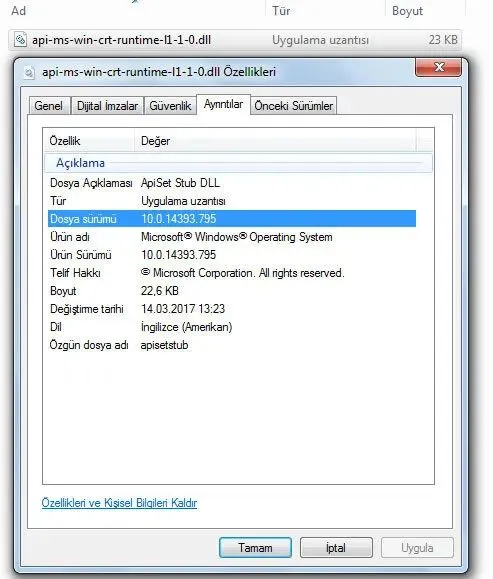
Task: Click the İptal button
Action: [x=336, y=547]
